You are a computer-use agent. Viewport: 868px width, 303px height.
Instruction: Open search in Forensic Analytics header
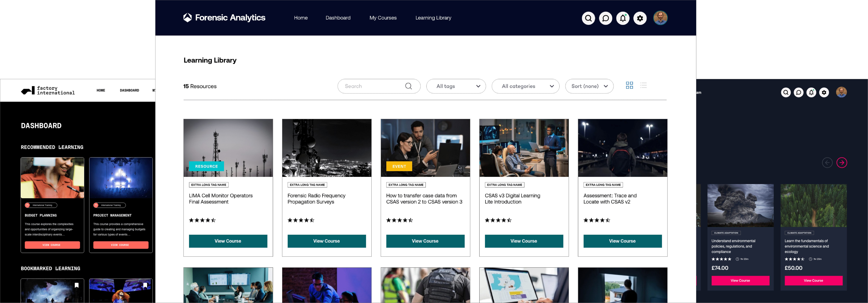click(x=588, y=18)
